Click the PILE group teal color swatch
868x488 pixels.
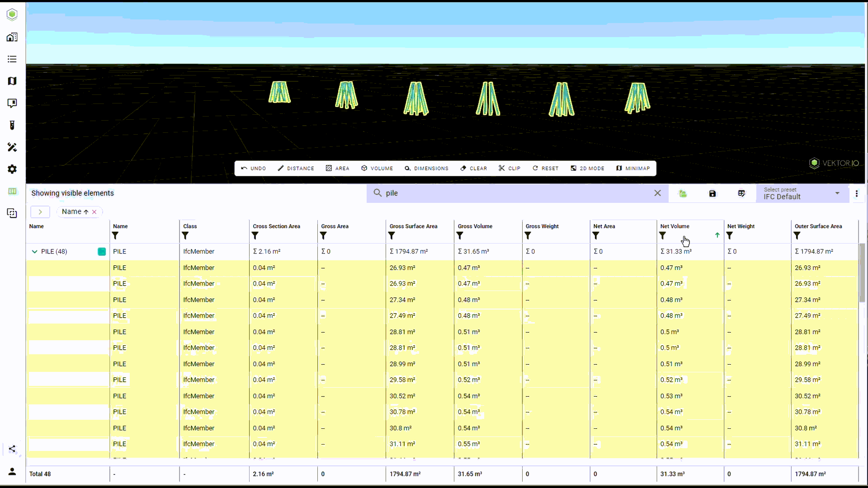point(102,252)
